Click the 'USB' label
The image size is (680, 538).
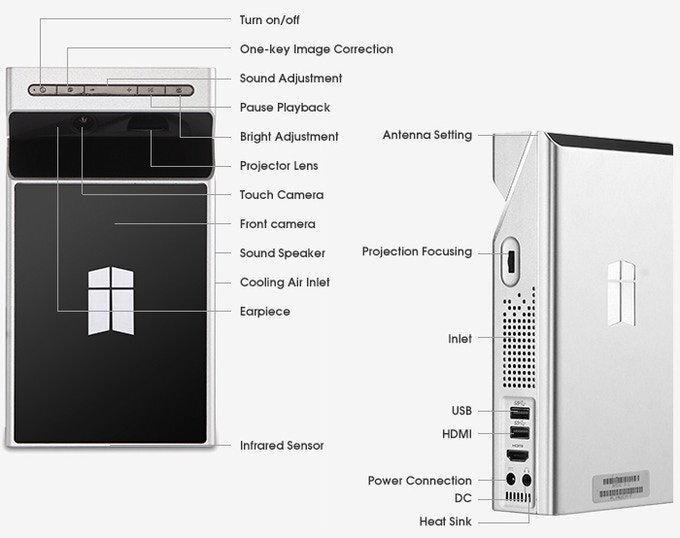pos(461,411)
